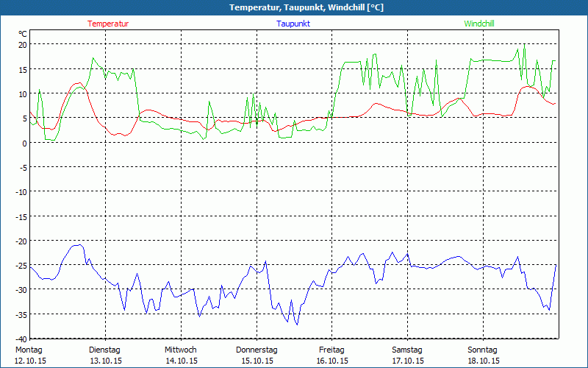
Task: Click the date '13.10.15'
Action: click(106, 361)
